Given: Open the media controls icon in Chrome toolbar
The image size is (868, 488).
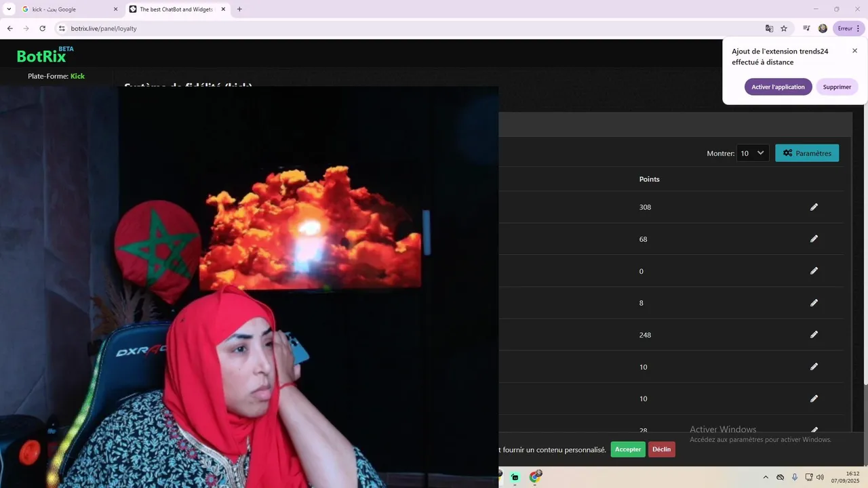Looking at the screenshot, I should click(x=806, y=28).
